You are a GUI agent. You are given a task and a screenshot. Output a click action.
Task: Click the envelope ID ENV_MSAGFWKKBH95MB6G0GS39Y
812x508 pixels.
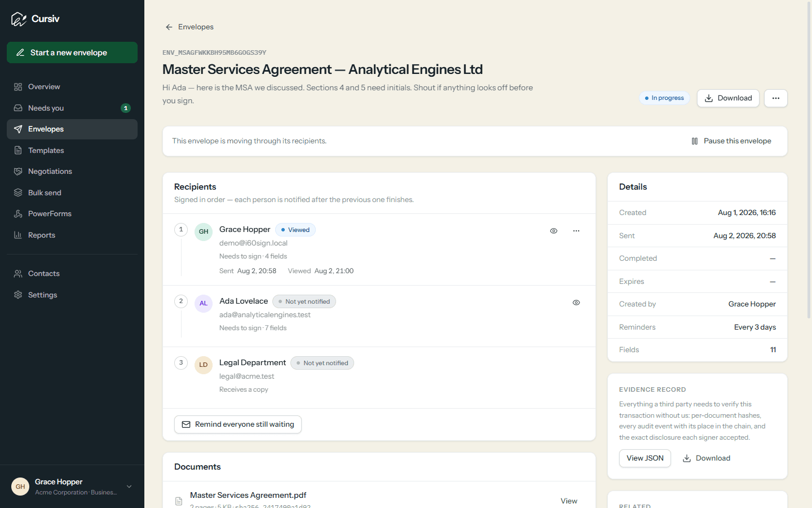tap(214, 52)
